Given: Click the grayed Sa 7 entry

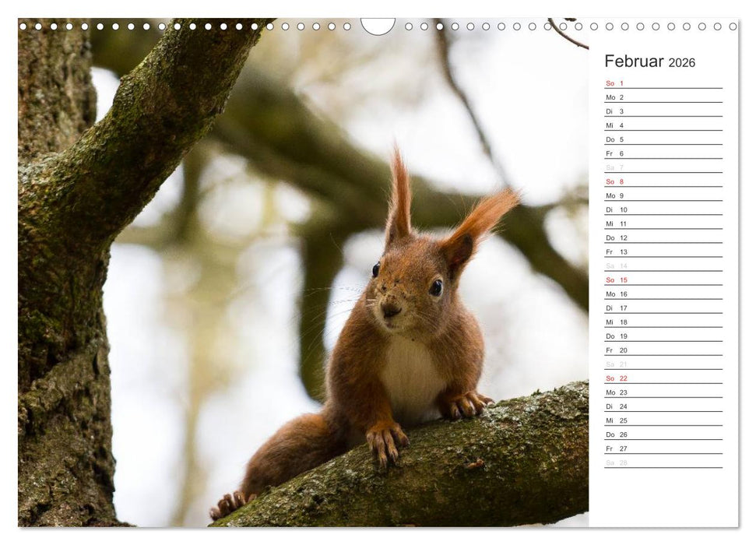Looking at the screenshot, I should click(x=615, y=167).
